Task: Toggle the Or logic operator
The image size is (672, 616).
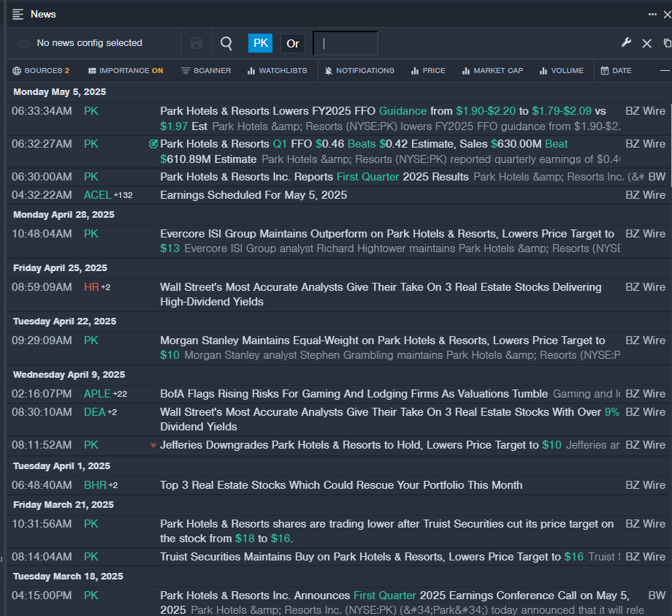Action: [293, 44]
